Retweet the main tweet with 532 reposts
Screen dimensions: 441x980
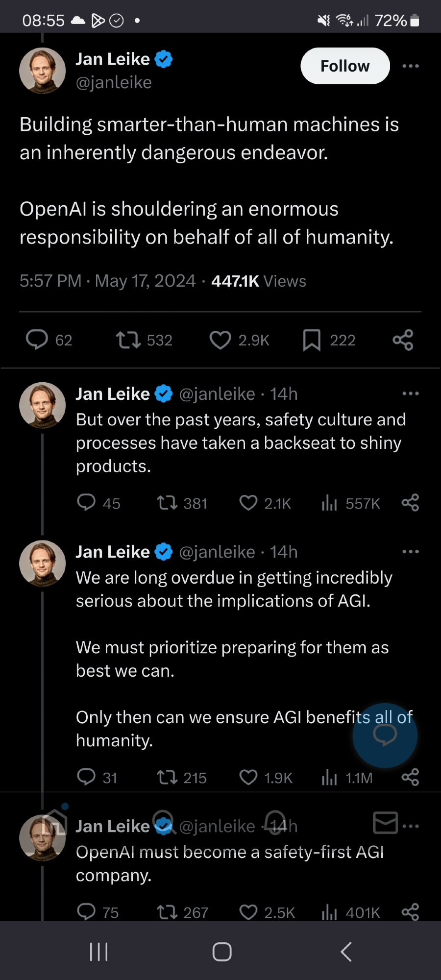coord(128,340)
